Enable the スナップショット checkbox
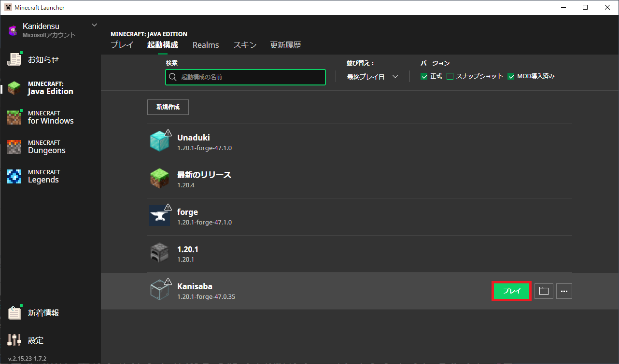Screen dimensions: 619x364 450,76
